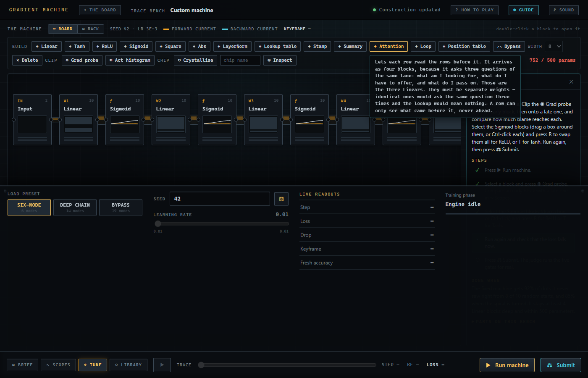Go back to The Board
This screenshot has height=378, width=588.
(100, 10)
